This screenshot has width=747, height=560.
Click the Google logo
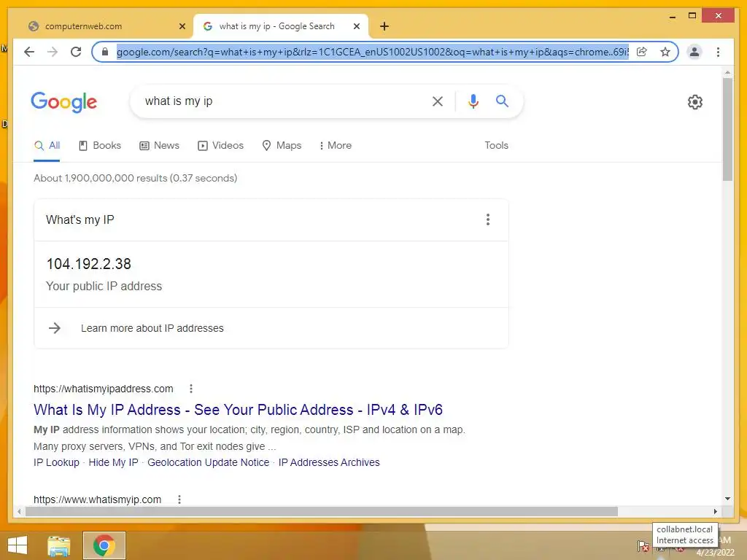point(64,102)
